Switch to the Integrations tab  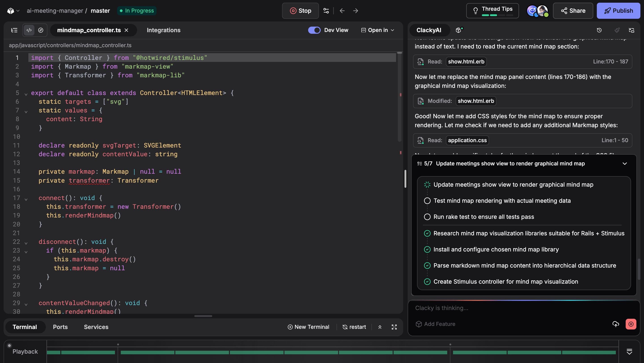point(163,30)
